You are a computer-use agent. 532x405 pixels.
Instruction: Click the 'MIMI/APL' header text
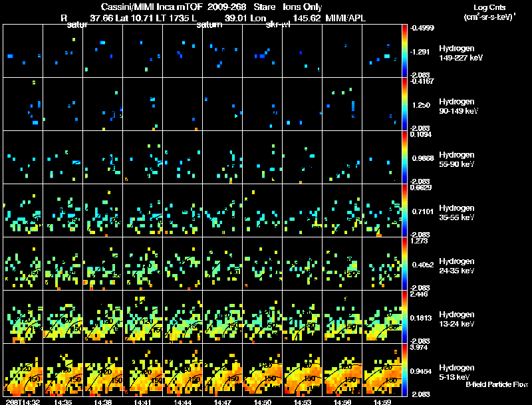tap(345, 18)
